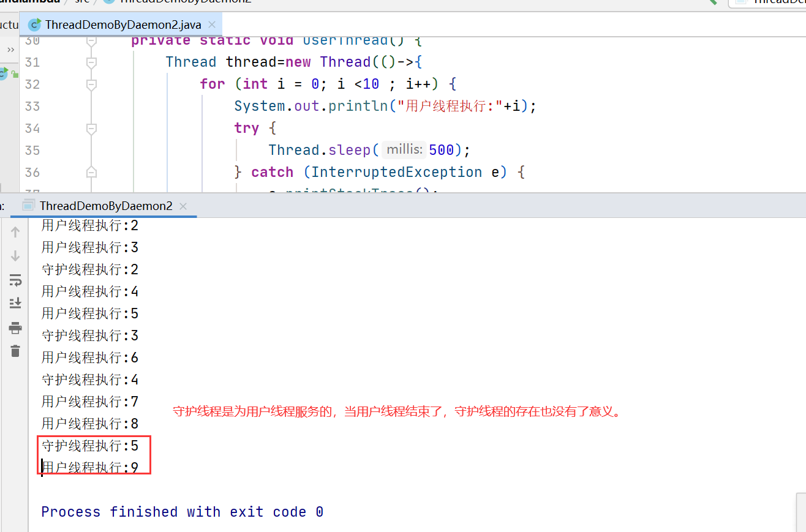This screenshot has width=806, height=532.
Task: Open the src breadcrumb in navigation bar
Action: (x=82, y=2)
